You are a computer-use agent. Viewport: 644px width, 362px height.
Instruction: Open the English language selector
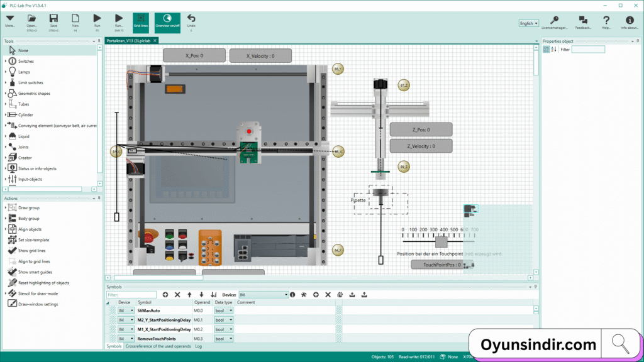(528, 23)
